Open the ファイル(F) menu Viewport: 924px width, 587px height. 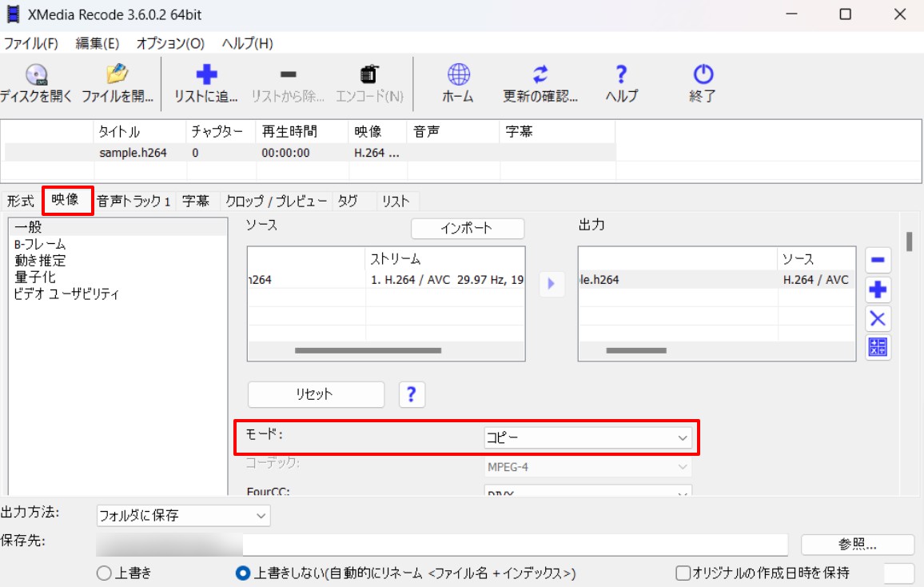30,44
